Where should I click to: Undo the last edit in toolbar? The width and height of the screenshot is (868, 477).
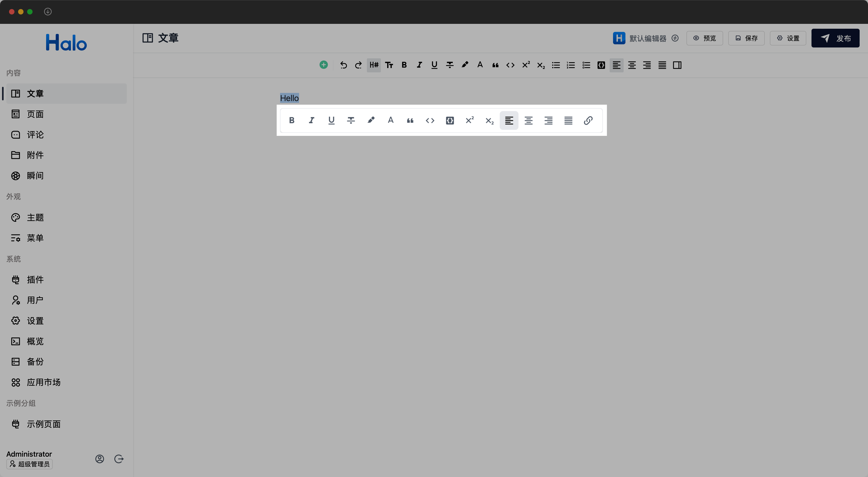[x=343, y=65]
